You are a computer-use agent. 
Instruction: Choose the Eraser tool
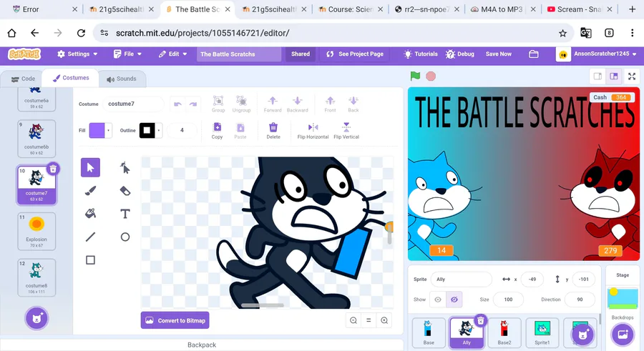pyautogui.click(x=125, y=190)
